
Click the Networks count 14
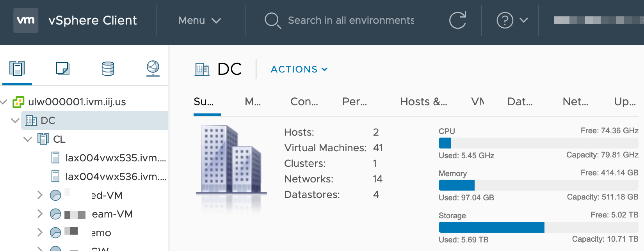pyautogui.click(x=377, y=179)
